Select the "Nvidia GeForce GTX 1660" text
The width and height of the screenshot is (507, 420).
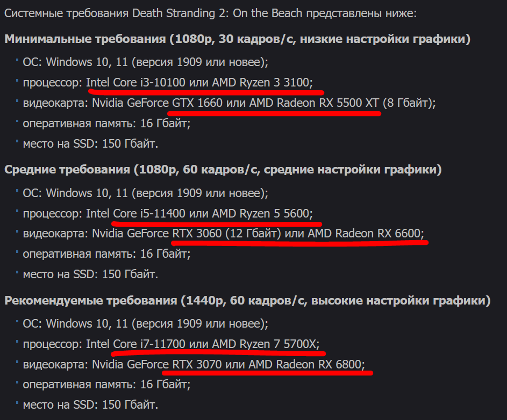(157, 103)
